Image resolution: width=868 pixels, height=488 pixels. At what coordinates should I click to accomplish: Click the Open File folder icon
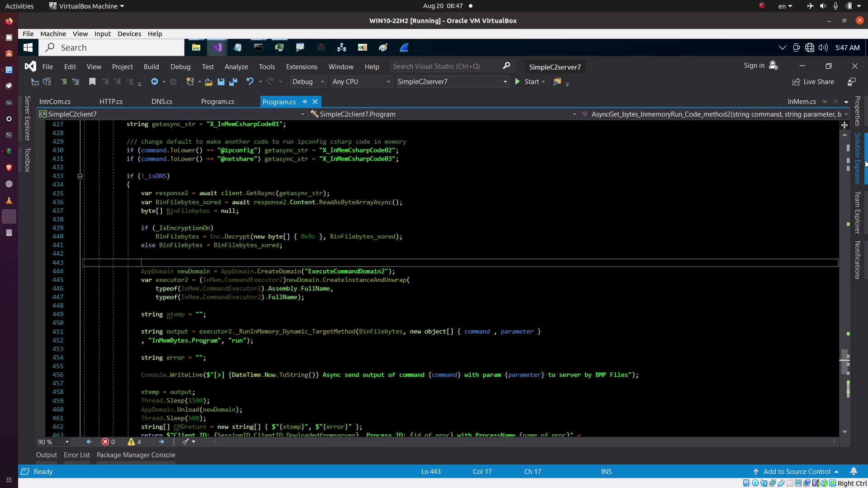pos(208,82)
